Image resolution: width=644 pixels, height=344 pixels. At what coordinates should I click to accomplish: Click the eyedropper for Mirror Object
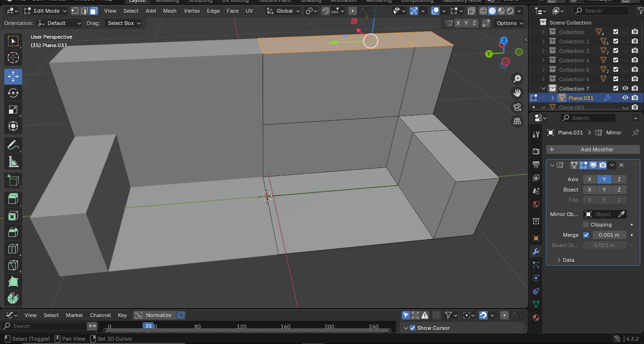[622, 214]
